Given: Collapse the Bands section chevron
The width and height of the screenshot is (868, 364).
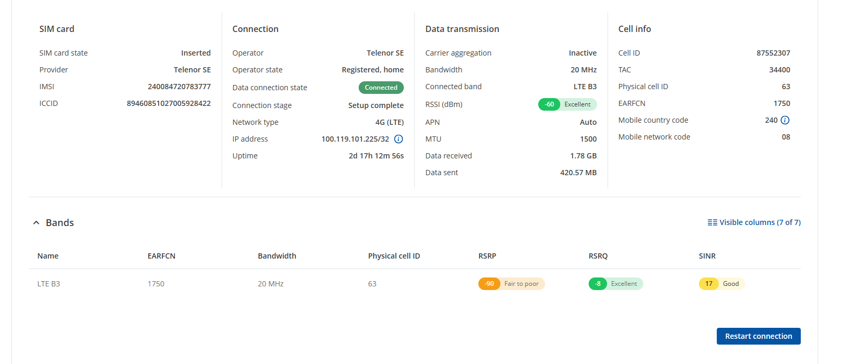Looking at the screenshot, I should (x=36, y=223).
